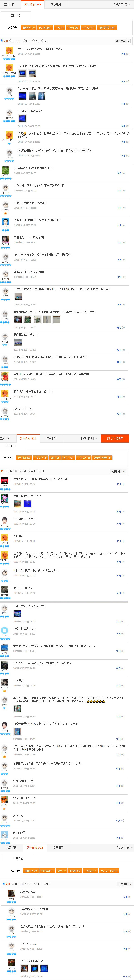Select 图片 radio above 卖家态度非常好 review

(6, 471)
